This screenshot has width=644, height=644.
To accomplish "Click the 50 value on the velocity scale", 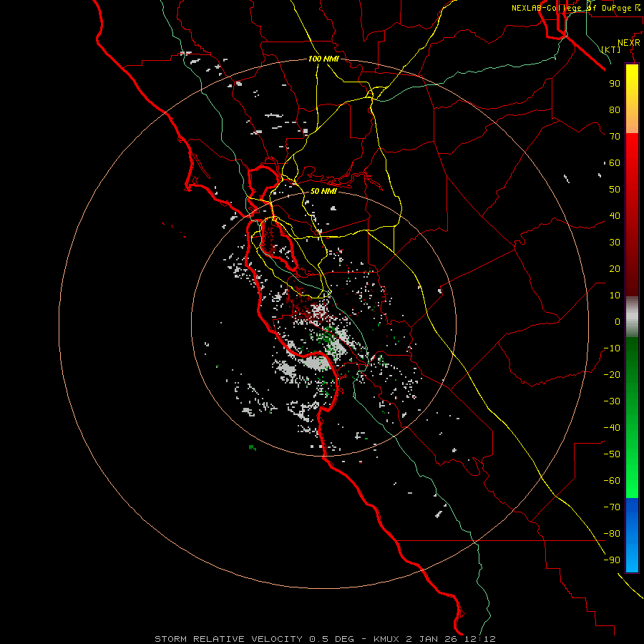I will 615,190.
